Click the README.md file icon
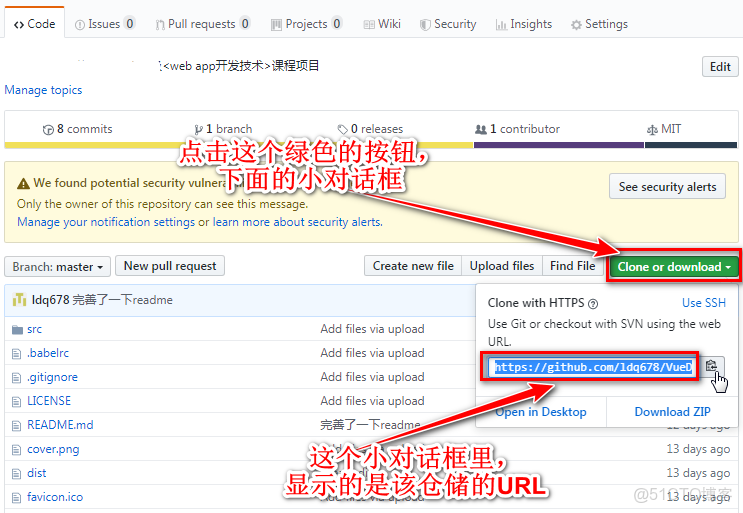Screen dimensions: 743x513 coord(17,425)
